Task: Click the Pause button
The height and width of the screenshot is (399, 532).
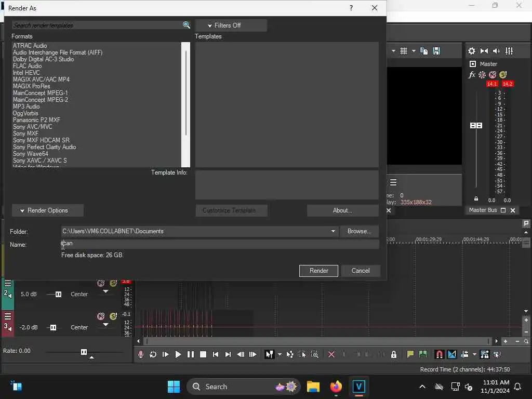Action: tap(190, 354)
